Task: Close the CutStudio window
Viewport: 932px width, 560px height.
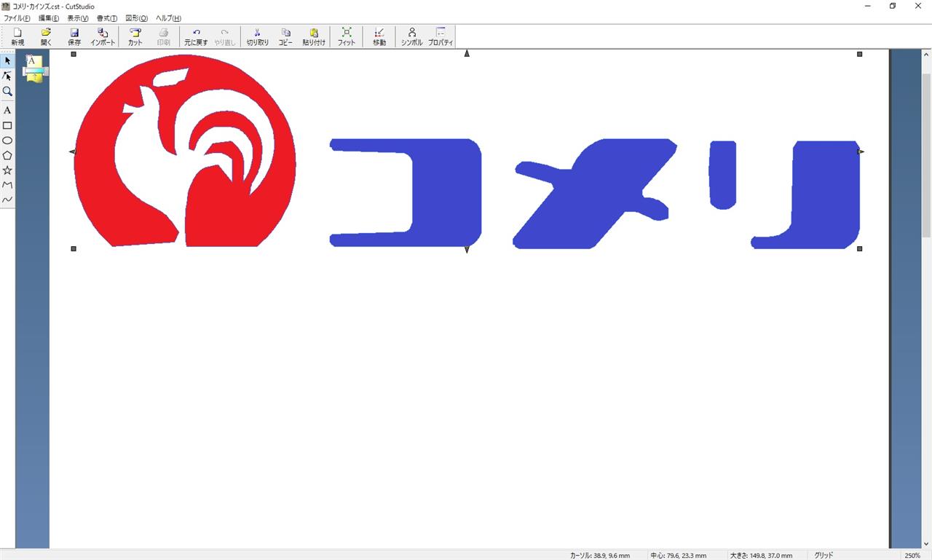Action: 918,6
